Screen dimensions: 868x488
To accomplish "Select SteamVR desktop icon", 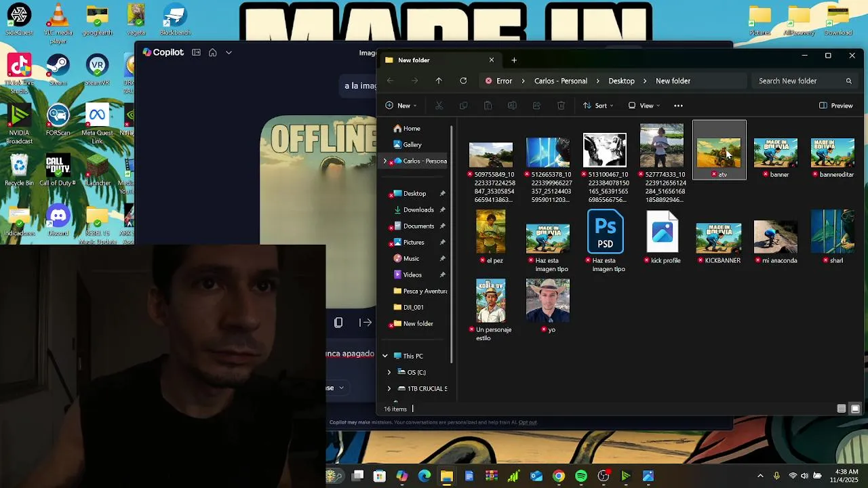I will click(97, 70).
